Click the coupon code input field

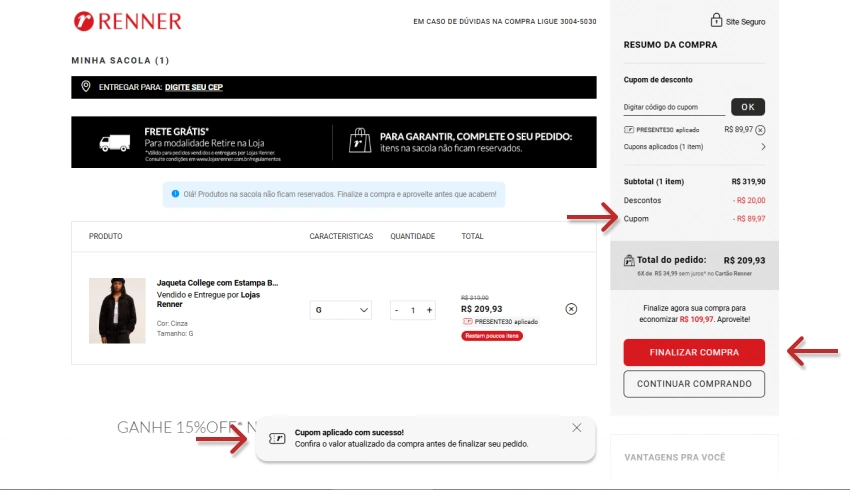pos(674,107)
